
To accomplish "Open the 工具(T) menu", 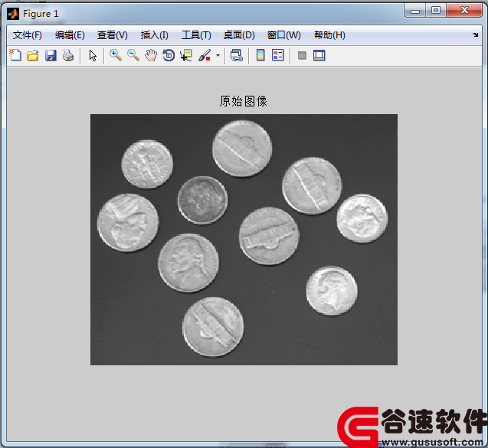I will [196, 35].
